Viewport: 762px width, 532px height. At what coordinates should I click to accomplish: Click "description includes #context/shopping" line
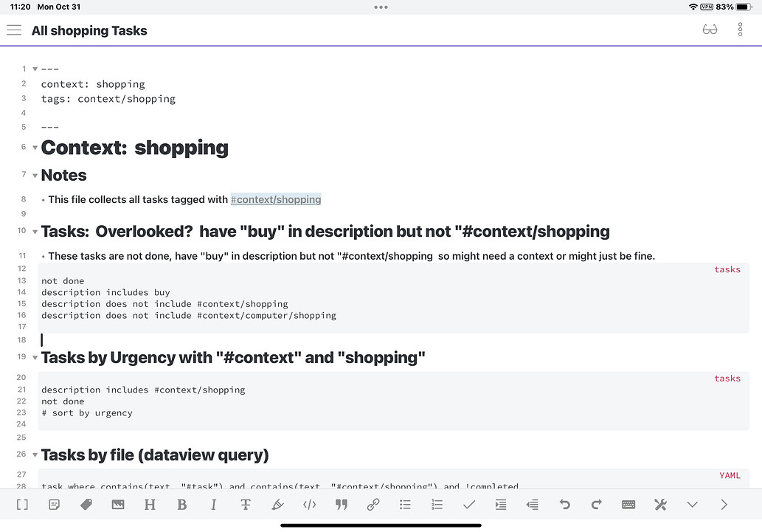point(143,390)
